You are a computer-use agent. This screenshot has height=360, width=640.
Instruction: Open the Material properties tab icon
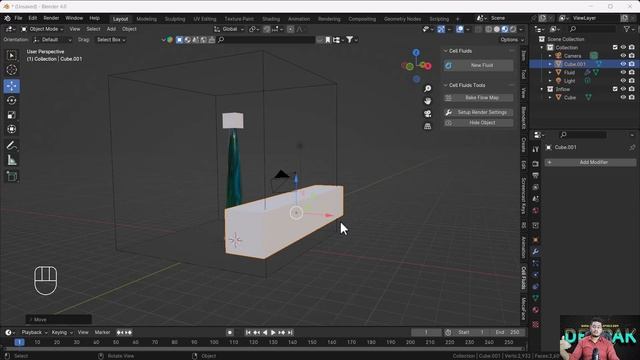click(x=536, y=310)
